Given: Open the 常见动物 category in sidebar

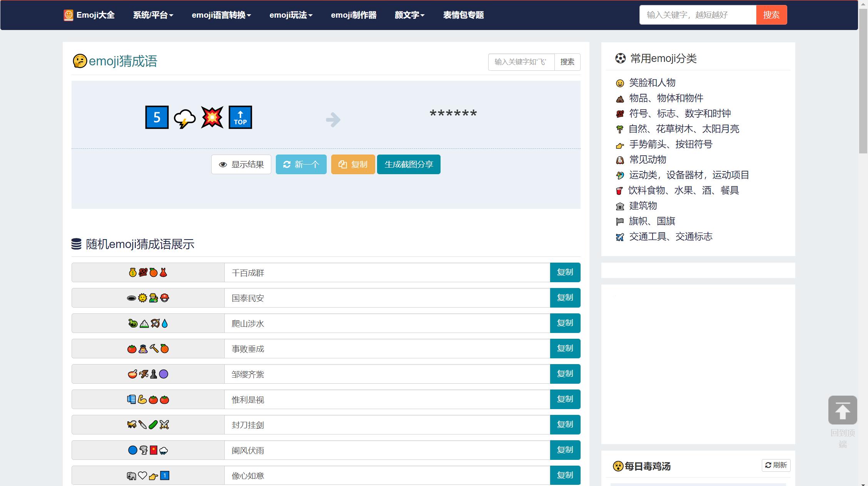Looking at the screenshot, I should point(647,160).
